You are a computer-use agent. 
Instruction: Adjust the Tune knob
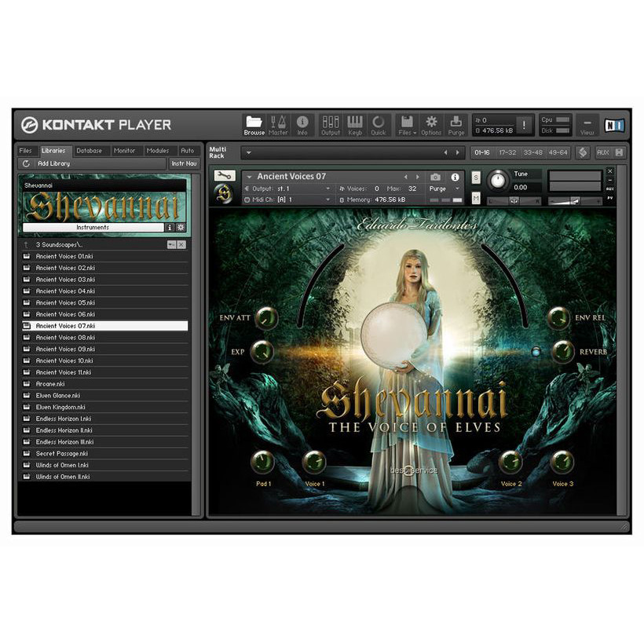click(x=498, y=181)
